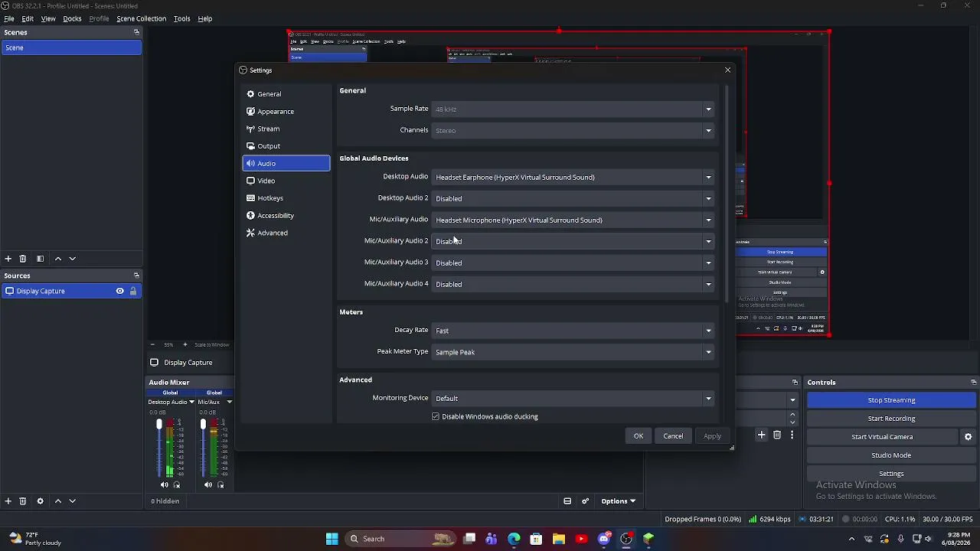Toggle the lock on Display Capture source
Screen dimensions: 980x551
132,291
